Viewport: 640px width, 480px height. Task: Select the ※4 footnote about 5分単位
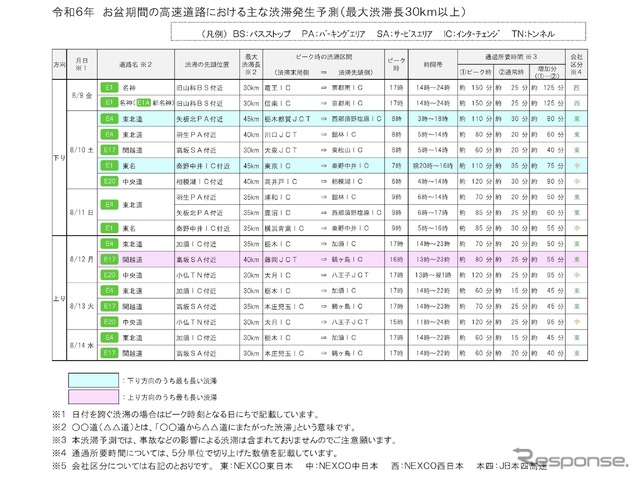coord(196,453)
